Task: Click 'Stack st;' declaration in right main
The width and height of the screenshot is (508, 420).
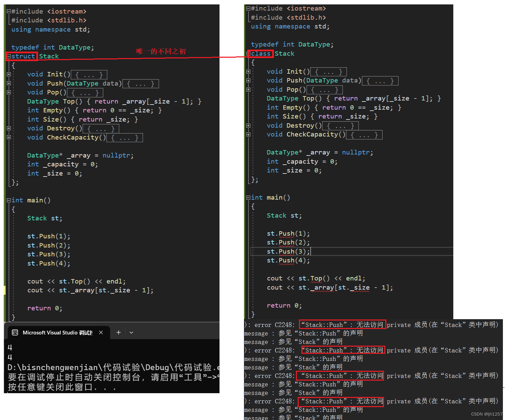Action: point(284,216)
